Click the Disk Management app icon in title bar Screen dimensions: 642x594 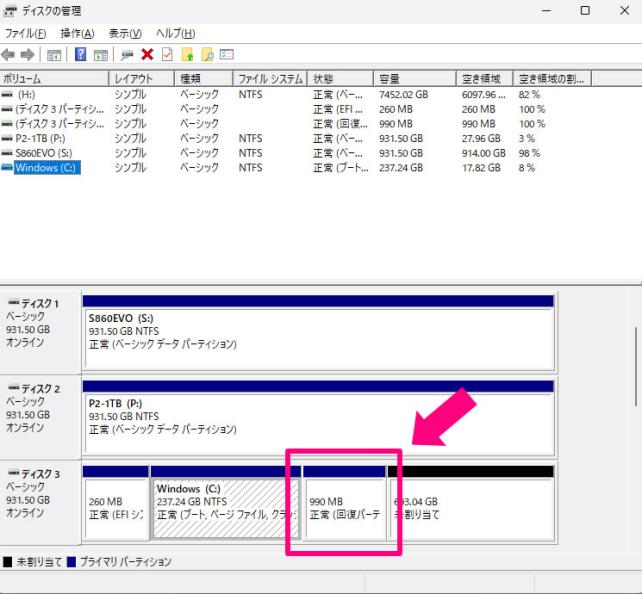9,11
